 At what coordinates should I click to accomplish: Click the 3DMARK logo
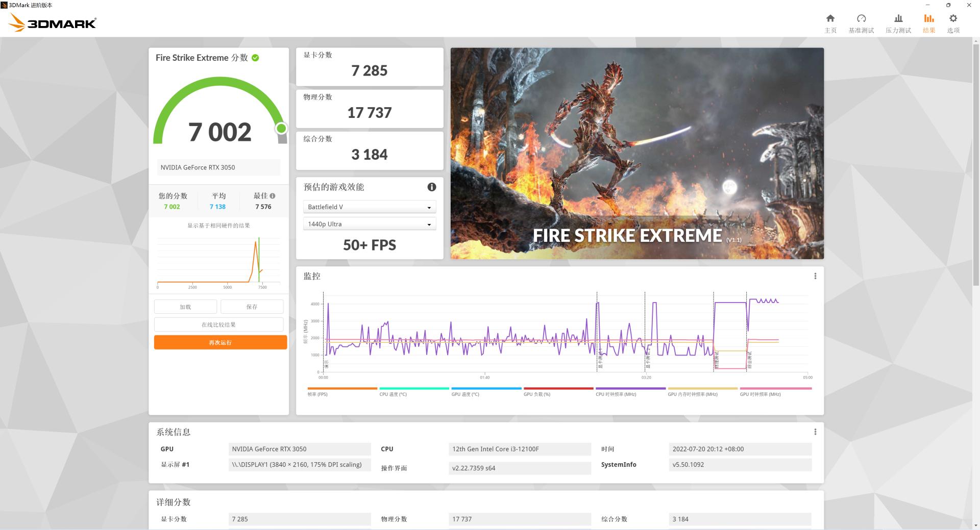(x=51, y=21)
